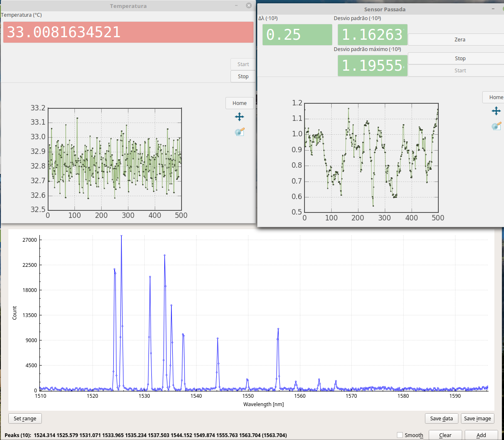The width and height of the screenshot is (504, 440).
Task: Click the pan tool icon in Temperatura window
Action: (x=239, y=117)
